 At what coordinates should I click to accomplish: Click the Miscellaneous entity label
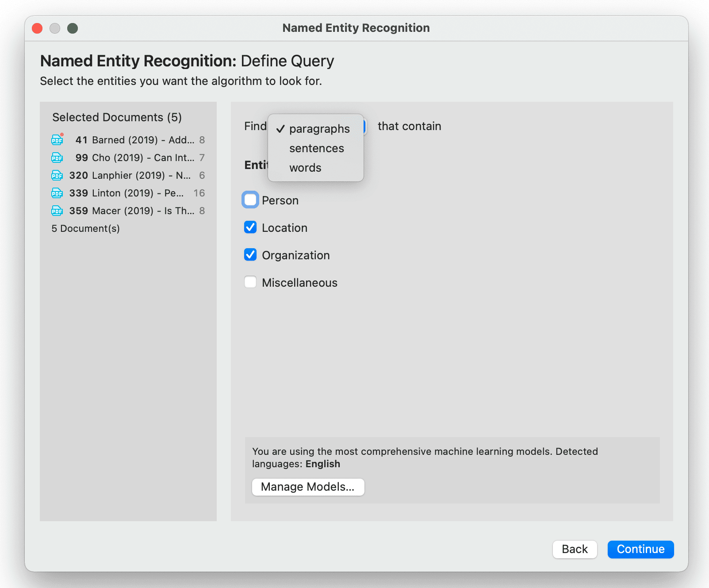coord(299,283)
